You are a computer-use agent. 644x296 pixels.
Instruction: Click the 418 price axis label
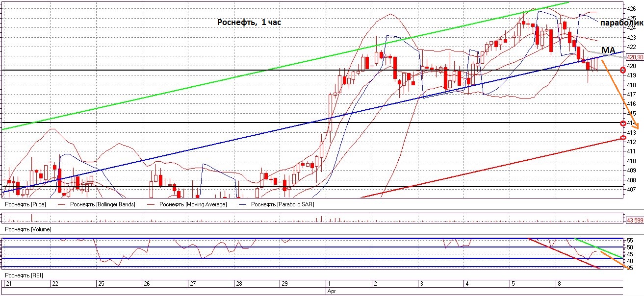pyautogui.click(x=632, y=85)
